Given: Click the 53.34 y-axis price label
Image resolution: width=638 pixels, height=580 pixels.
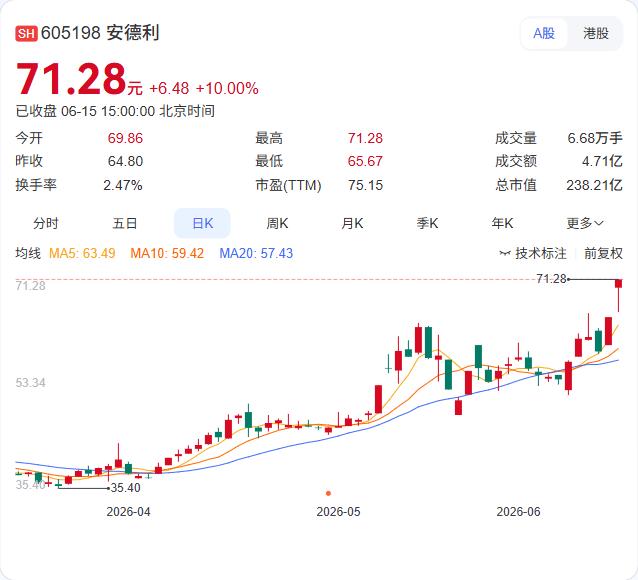Looking at the screenshot, I should click(x=31, y=383).
